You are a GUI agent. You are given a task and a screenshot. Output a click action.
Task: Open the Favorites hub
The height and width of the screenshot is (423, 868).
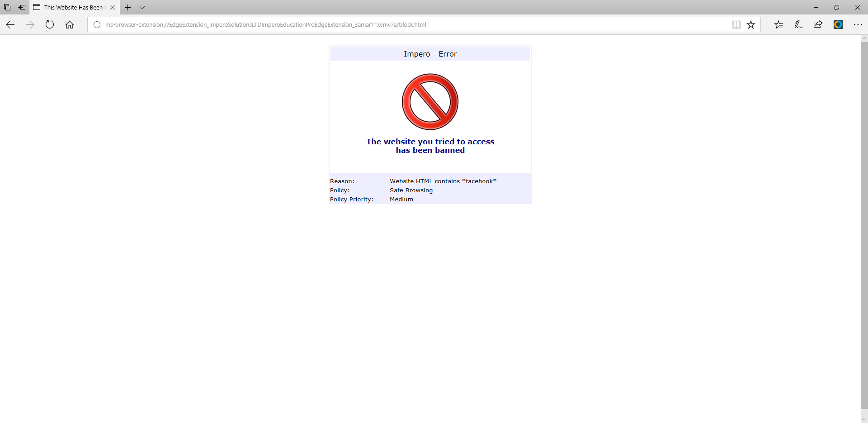pos(778,25)
